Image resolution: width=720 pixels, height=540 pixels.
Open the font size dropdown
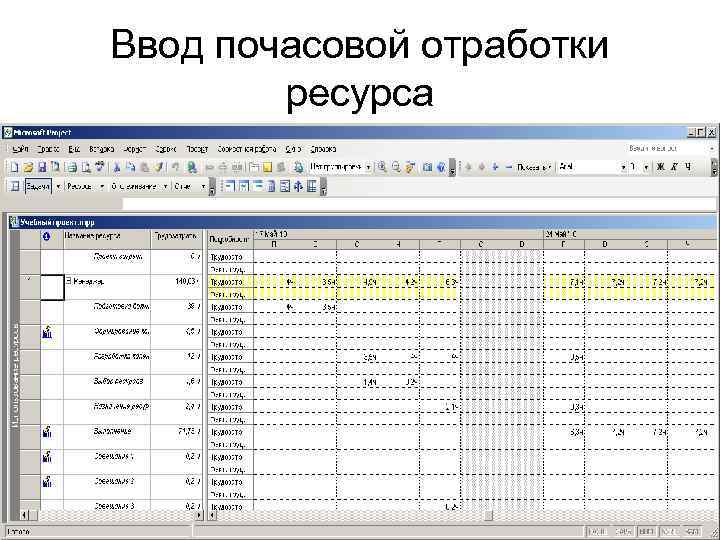pyautogui.click(x=646, y=167)
